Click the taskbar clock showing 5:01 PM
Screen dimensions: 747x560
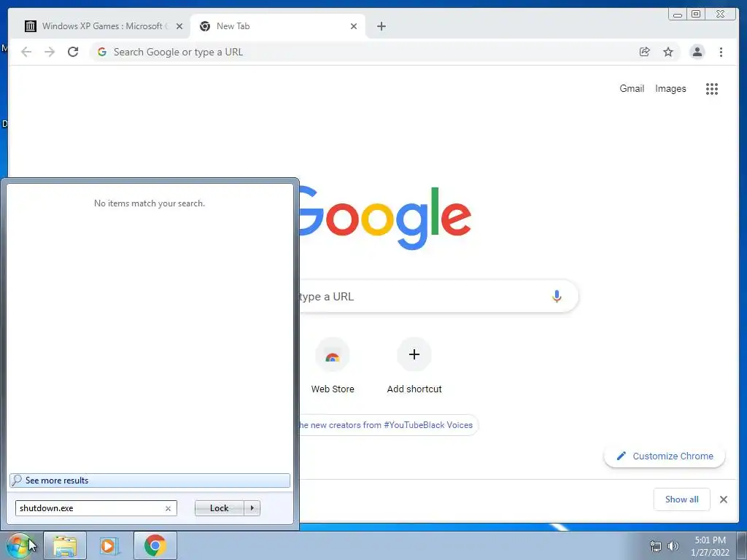click(710, 546)
